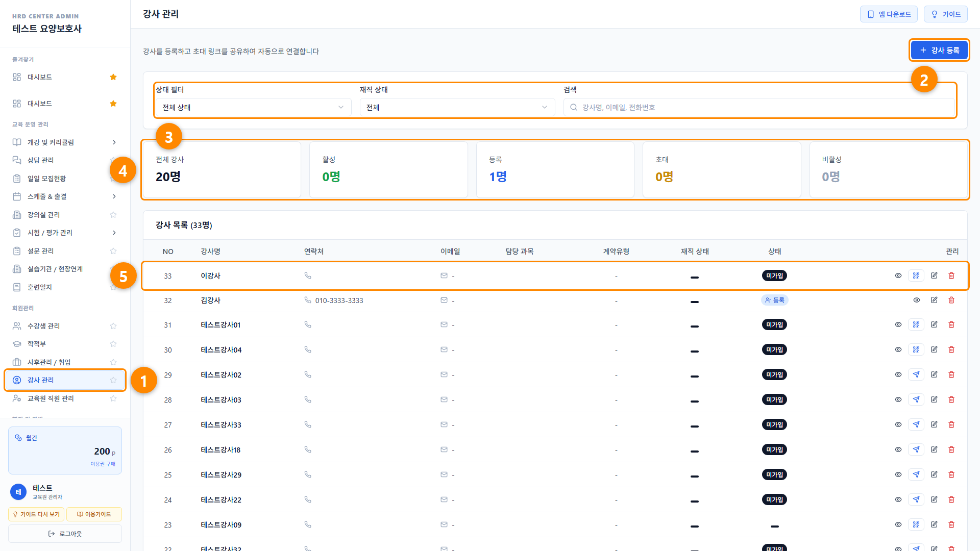
Task: Click the edit icon in 테스트강사29 row
Action: [934, 474]
